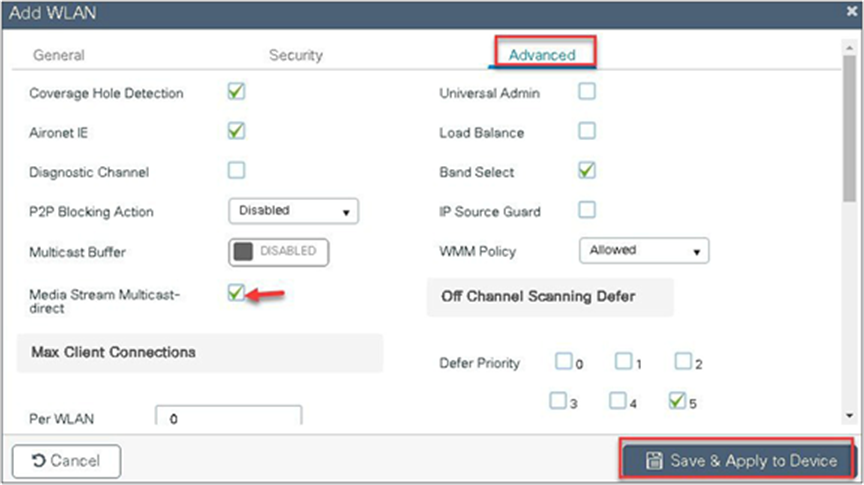The width and height of the screenshot is (864, 485).
Task: Uncheck the Band Select checkbox
Action: [x=587, y=170]
